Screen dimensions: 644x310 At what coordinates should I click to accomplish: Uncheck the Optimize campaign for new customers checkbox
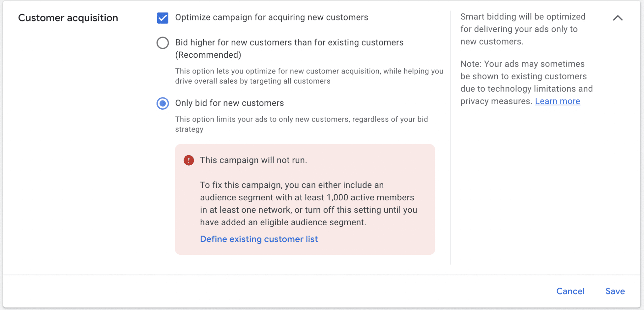coord(163,18)
